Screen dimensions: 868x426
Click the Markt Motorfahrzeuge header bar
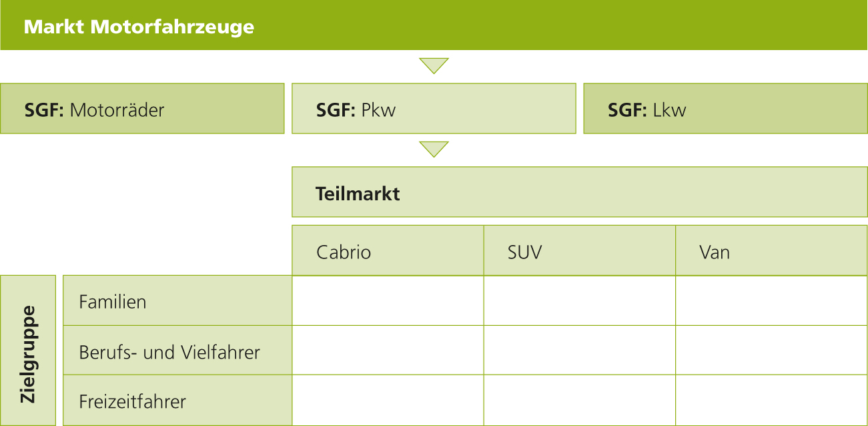[434, 25]
